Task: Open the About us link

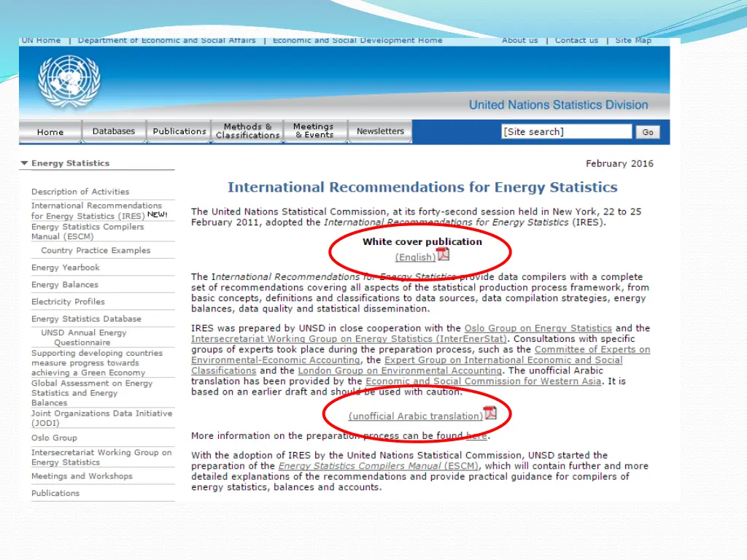Action: tap(519, 41)
